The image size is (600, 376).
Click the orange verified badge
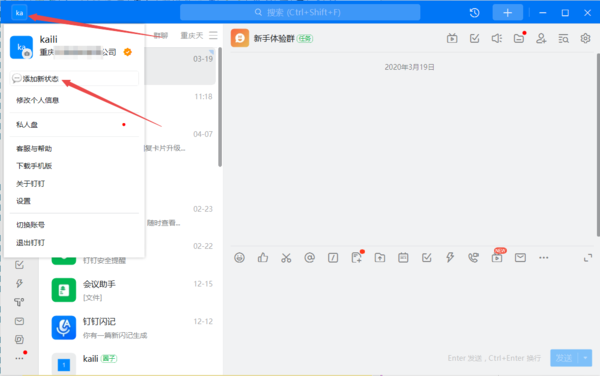[x=128, y=52]
